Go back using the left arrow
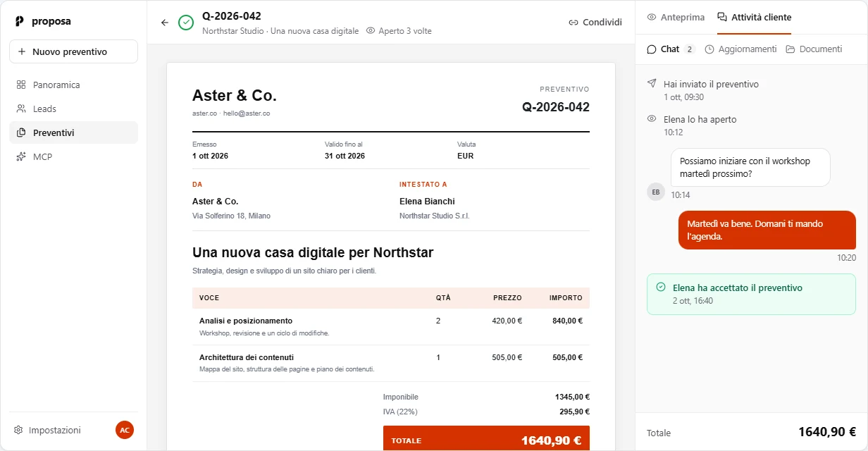This screenshot has height=451, width=868. [165, 23]
